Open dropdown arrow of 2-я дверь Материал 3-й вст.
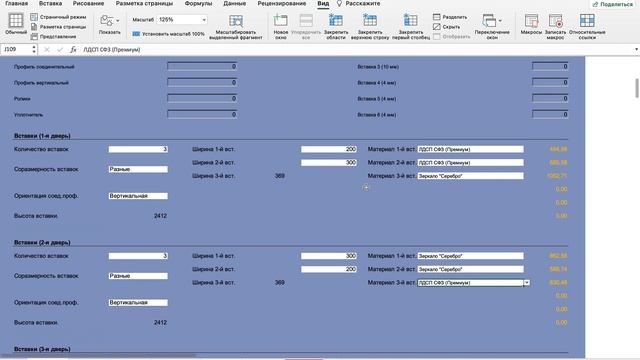Viewport: 640px width, 360px height. click(527, 282)
